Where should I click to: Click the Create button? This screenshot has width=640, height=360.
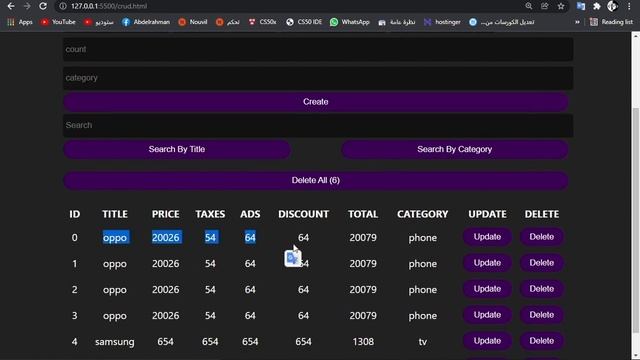[x=316, y=102]
